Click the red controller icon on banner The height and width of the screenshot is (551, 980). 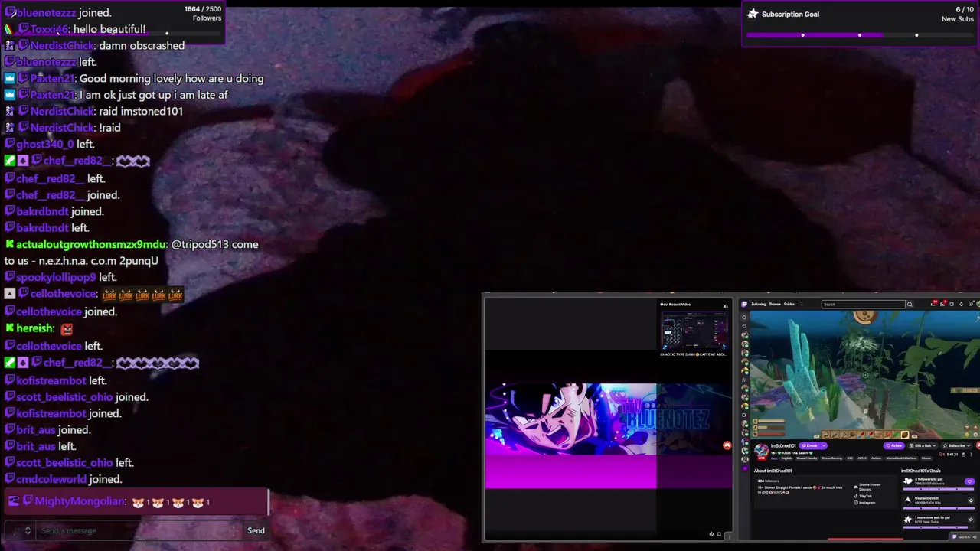[x=727, y=445]
